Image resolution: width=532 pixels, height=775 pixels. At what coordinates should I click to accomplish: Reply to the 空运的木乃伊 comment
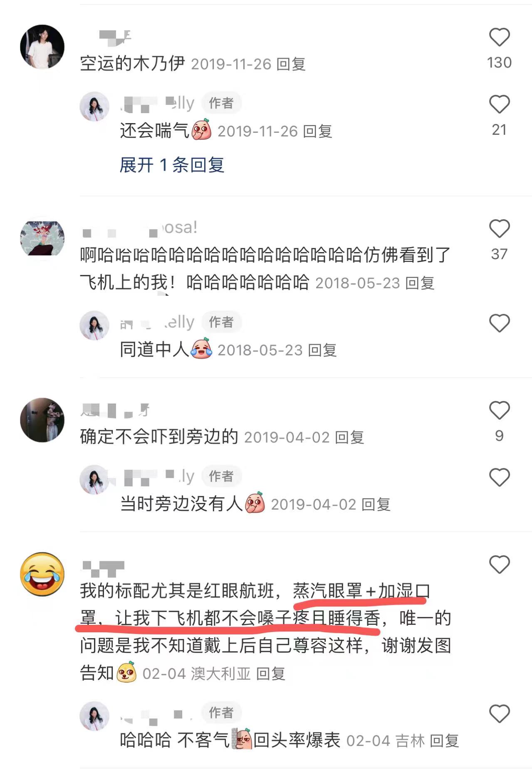click(291, 64)
